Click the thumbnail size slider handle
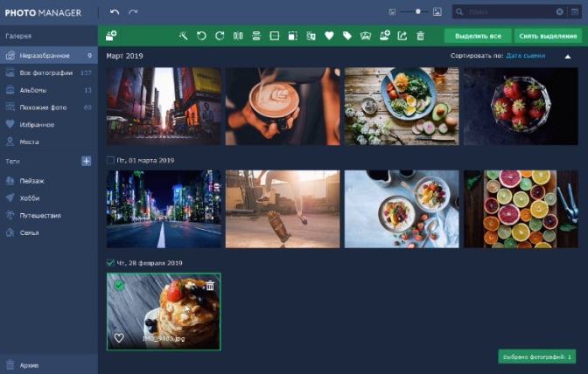 point(417,11)
